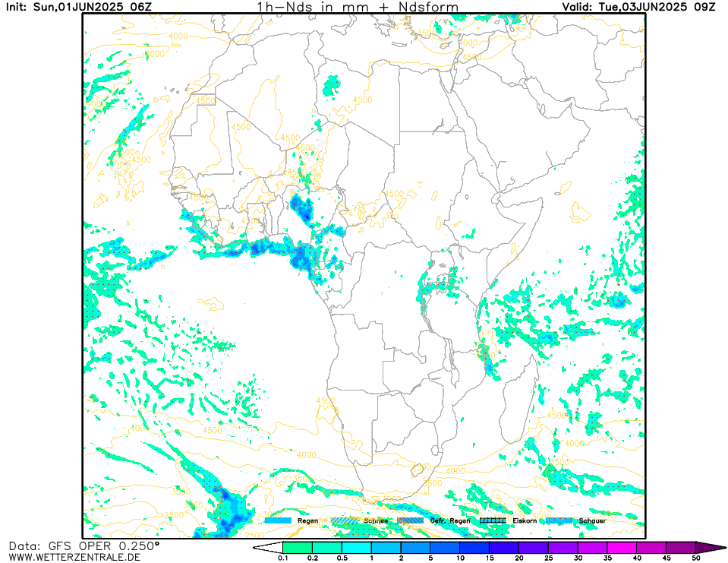
Task: Click the '40' colorbar tick label
Action: point(637,558)
